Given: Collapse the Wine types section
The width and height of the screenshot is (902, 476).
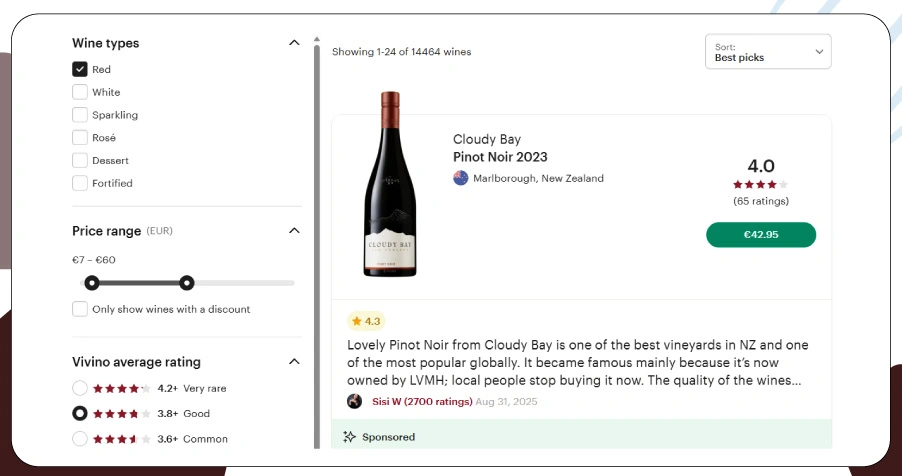Looking at the screenshot, I should (294, 43).
